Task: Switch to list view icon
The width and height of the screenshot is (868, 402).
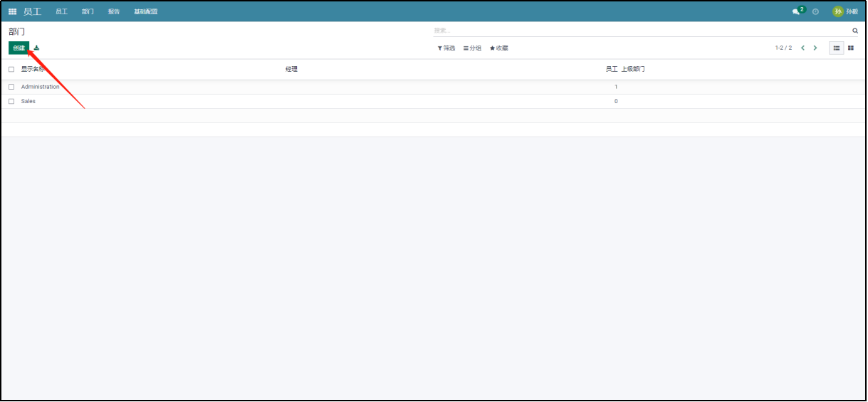Action: point(836,48)
